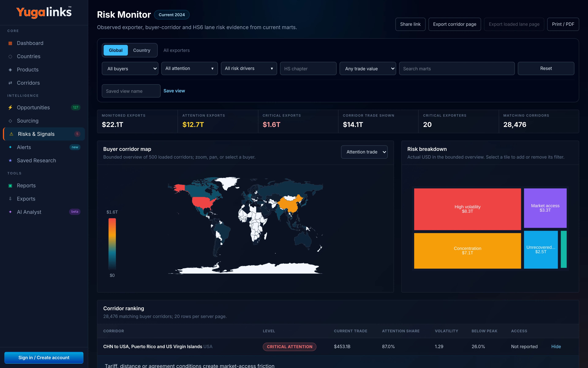Open the Any trade value dropdown
This screenshot has height=368, width=588.
[368, 69]
